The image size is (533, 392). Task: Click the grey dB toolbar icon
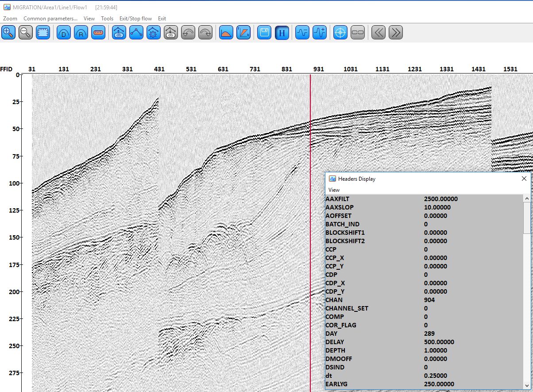tap(171, 33)
